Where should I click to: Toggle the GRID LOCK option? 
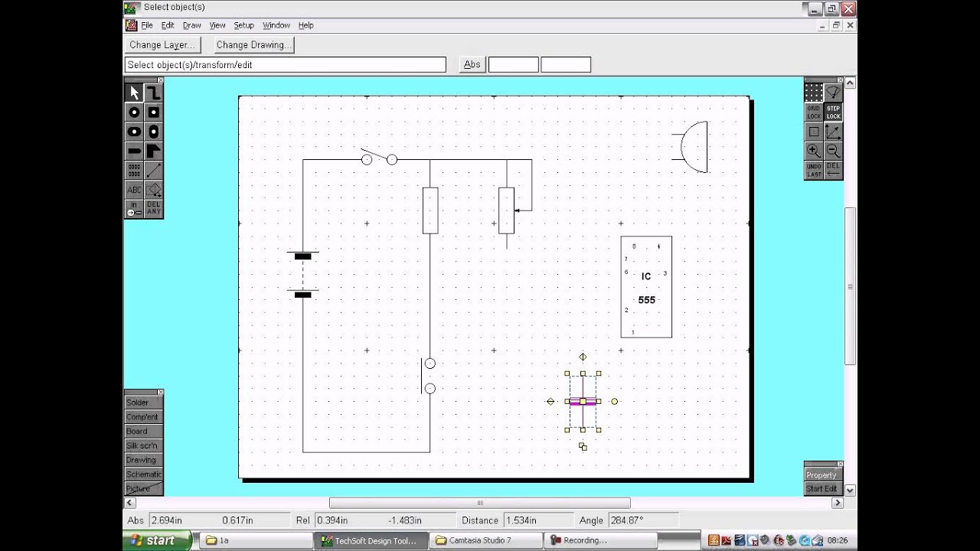(814, 112)
